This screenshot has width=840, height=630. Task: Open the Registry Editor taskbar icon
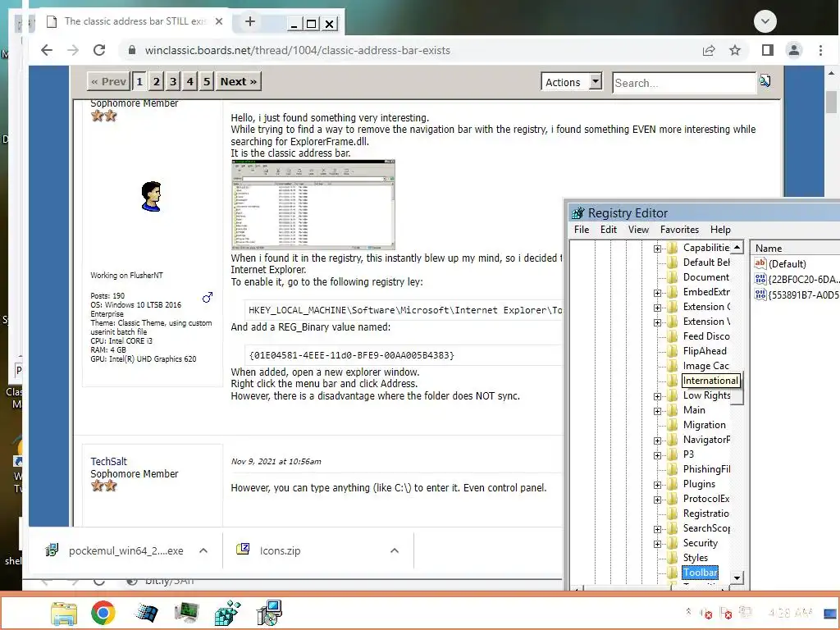click(228, 613)
